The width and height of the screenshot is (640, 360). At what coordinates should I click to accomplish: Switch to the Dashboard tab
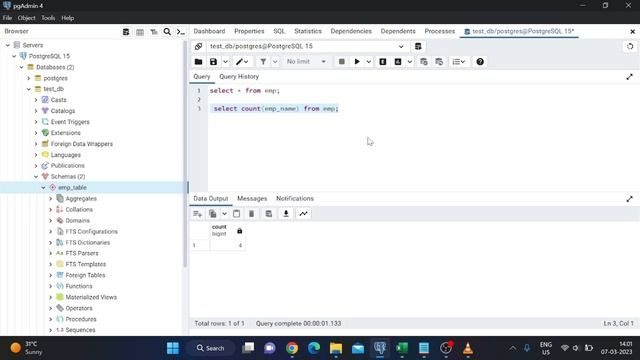tap(209, 31)
